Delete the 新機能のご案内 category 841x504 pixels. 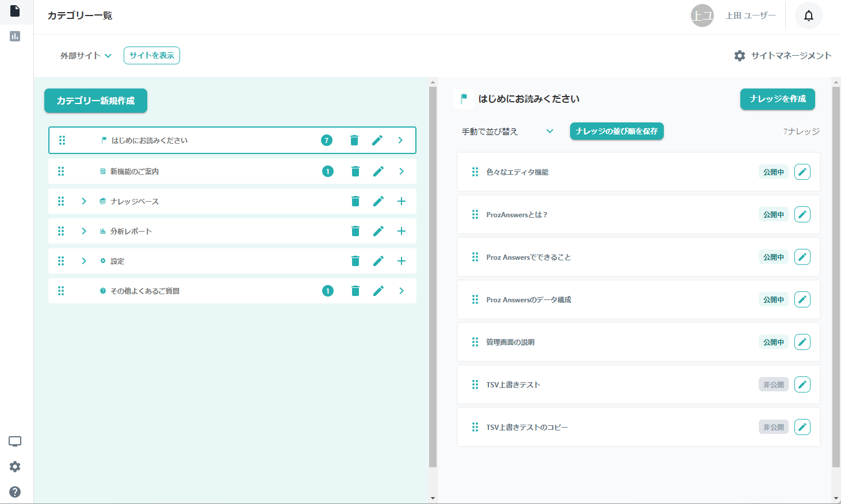[355, 171]
